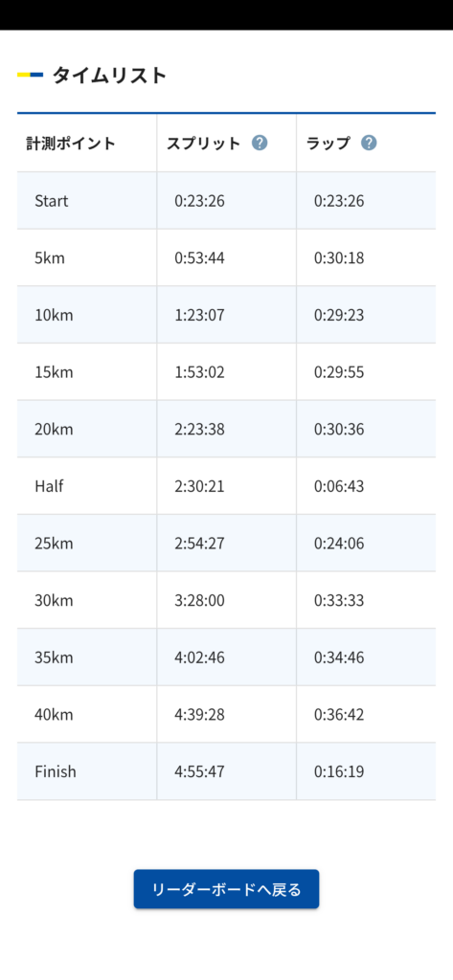453x980 pixels.
Task: Click the タイムリスト section heading
Action: tap(109, 75)
